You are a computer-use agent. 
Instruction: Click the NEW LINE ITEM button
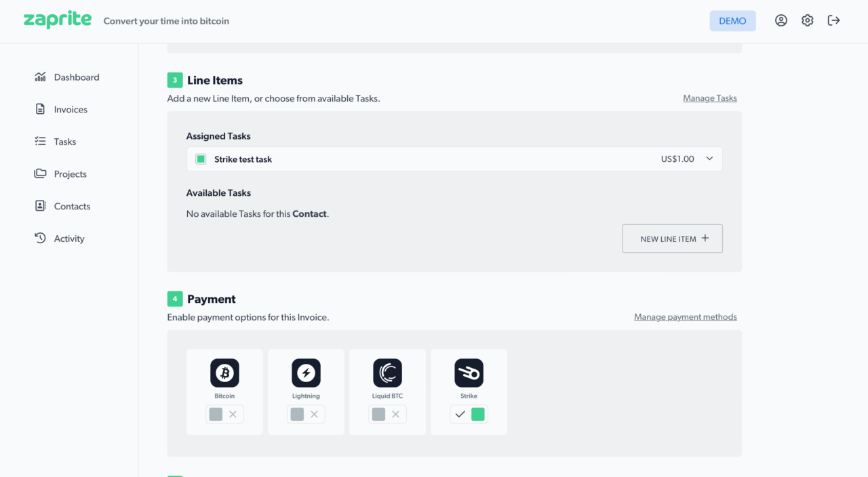tap(672, 239)
